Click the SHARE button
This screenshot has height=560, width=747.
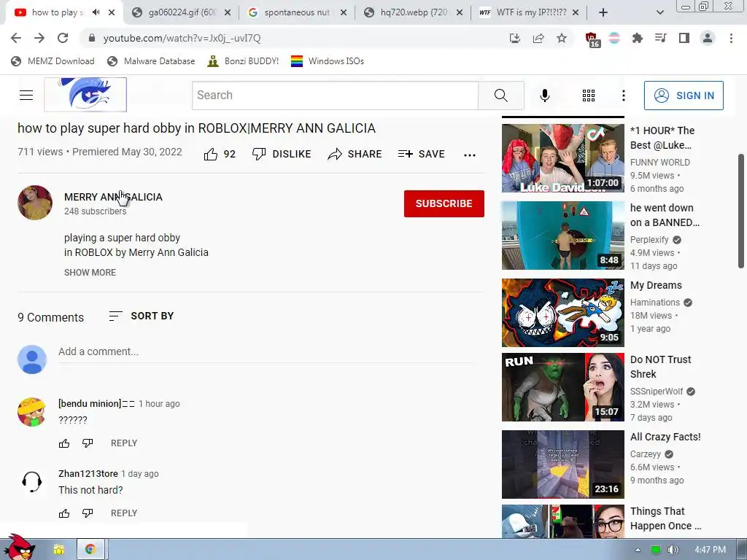pyautogui.click(x=355, y=155)
